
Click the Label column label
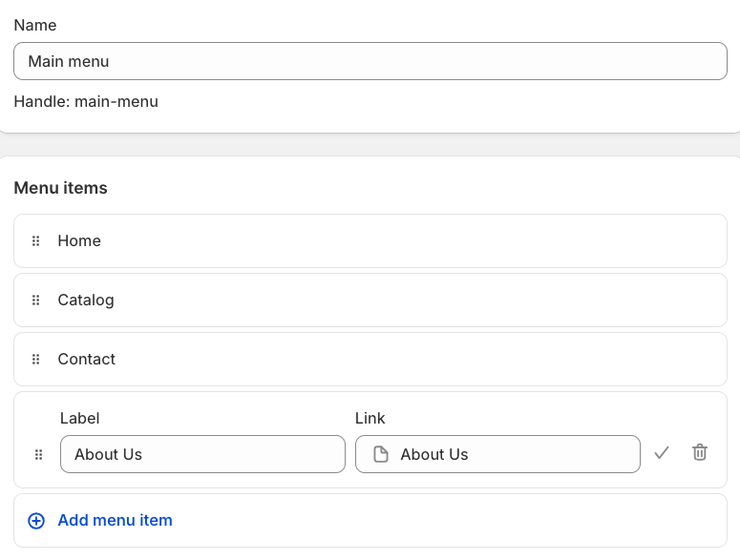click(80, 418)
